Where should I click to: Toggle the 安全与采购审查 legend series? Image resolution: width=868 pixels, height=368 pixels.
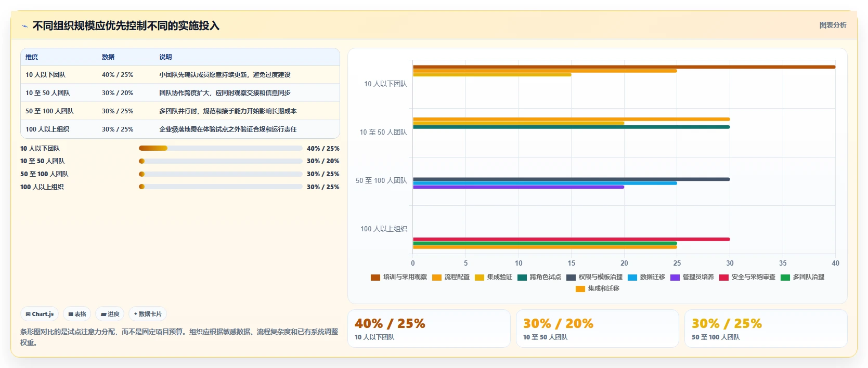(747, 277)
